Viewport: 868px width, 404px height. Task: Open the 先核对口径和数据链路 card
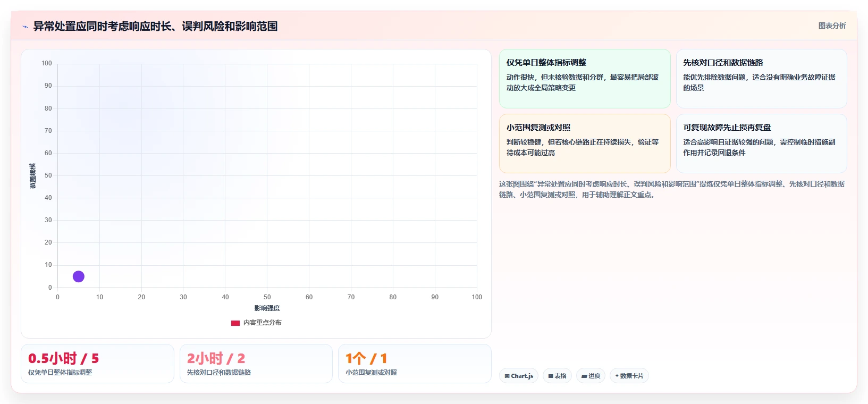(x=761, y=79)
